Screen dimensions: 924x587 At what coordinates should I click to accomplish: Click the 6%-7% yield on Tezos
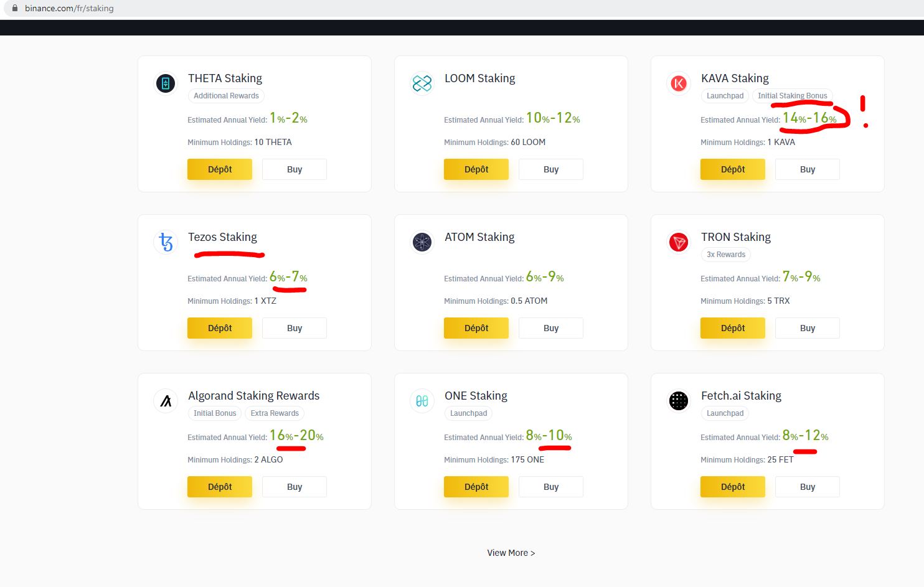[x=288, y=277]
